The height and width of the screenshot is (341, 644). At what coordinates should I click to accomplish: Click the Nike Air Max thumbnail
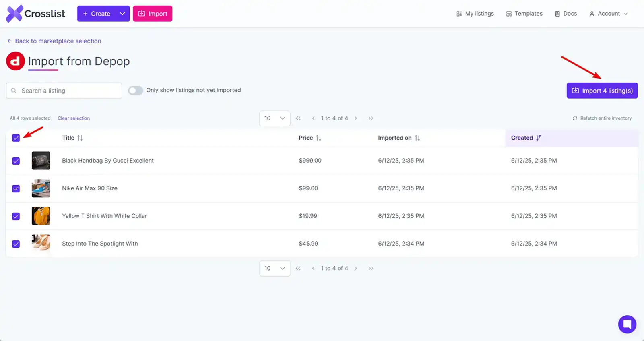pos(41,188)
